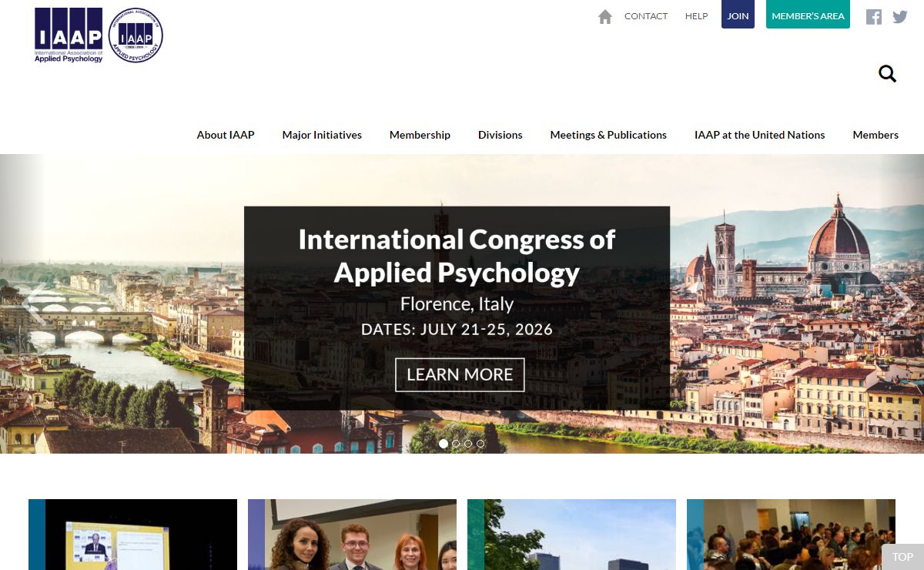Open the Twitter bird icon
Viewport: 924px width, 570px height.
click(x=900, y=16)
